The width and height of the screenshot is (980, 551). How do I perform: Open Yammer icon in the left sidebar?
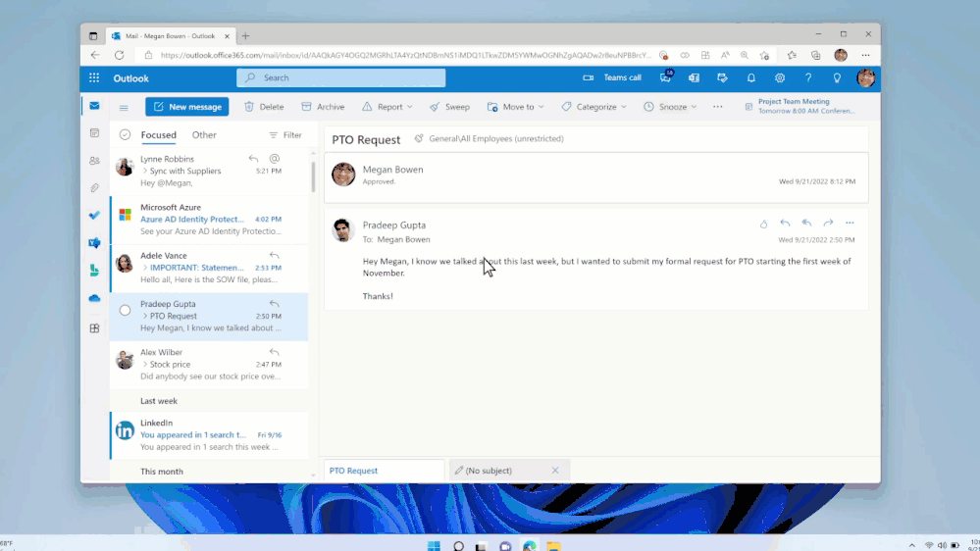(x=94, y=243)
